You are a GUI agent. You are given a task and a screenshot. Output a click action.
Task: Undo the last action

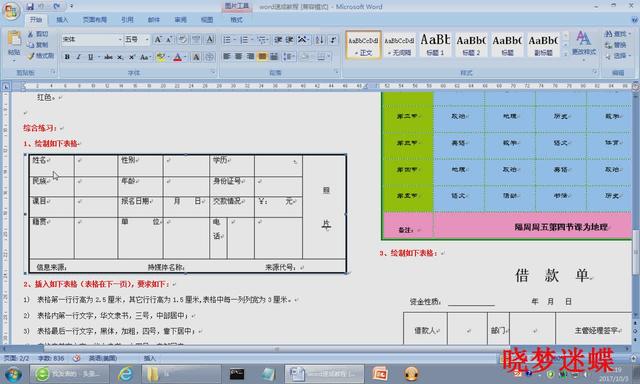tap(41, 7)
